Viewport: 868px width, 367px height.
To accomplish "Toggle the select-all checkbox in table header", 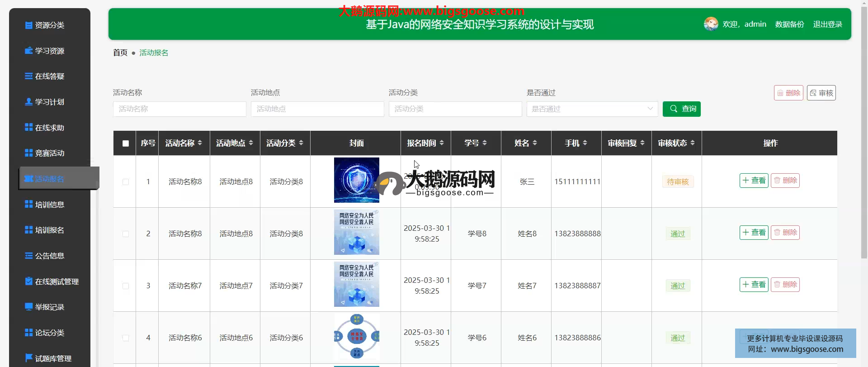I will pyautogui.click(x=126, y=143).
